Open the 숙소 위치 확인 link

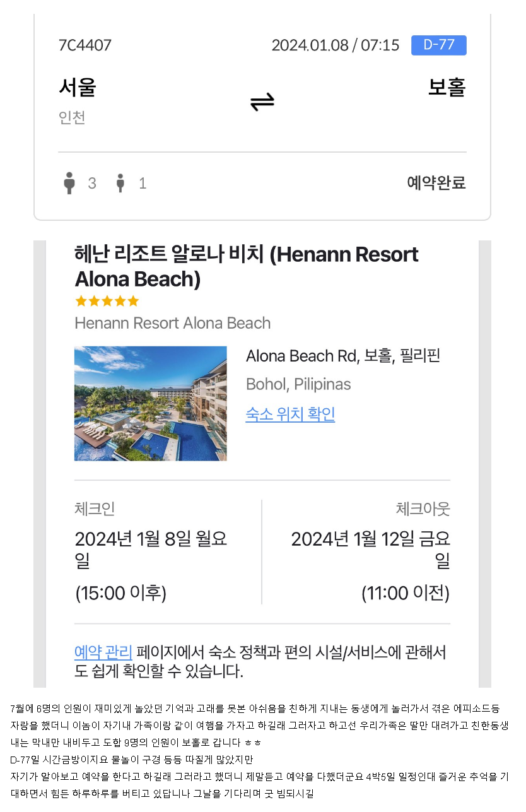coord(290,415)
